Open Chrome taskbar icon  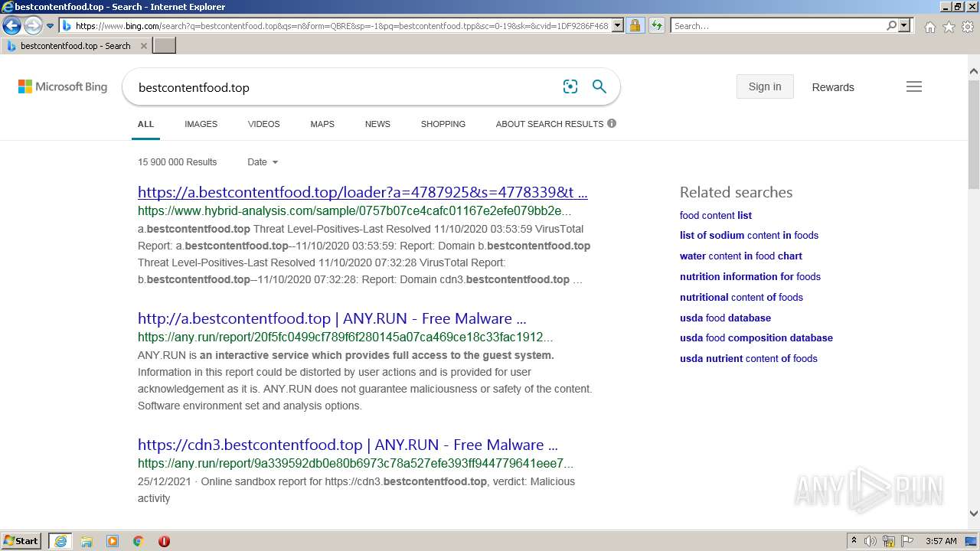click(x=139, y=541)
